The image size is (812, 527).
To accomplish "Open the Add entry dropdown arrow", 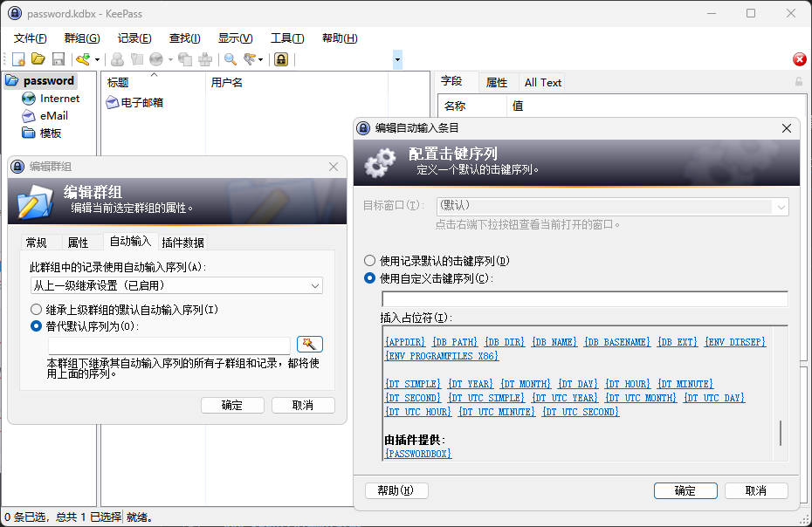I will pos(97,59).
